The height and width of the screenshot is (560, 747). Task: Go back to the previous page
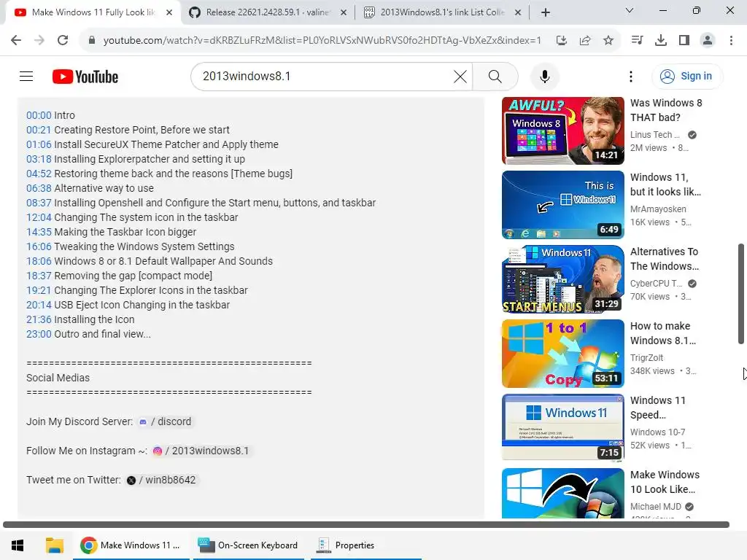coord(16,41)
